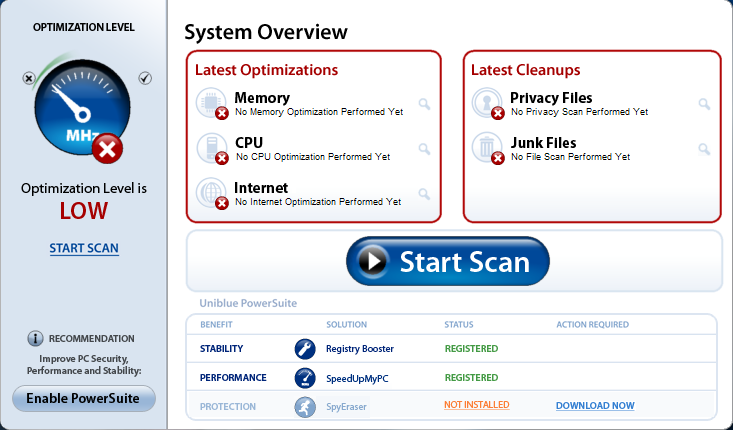Click the Privacy Files icon

[x=487, y=101]
